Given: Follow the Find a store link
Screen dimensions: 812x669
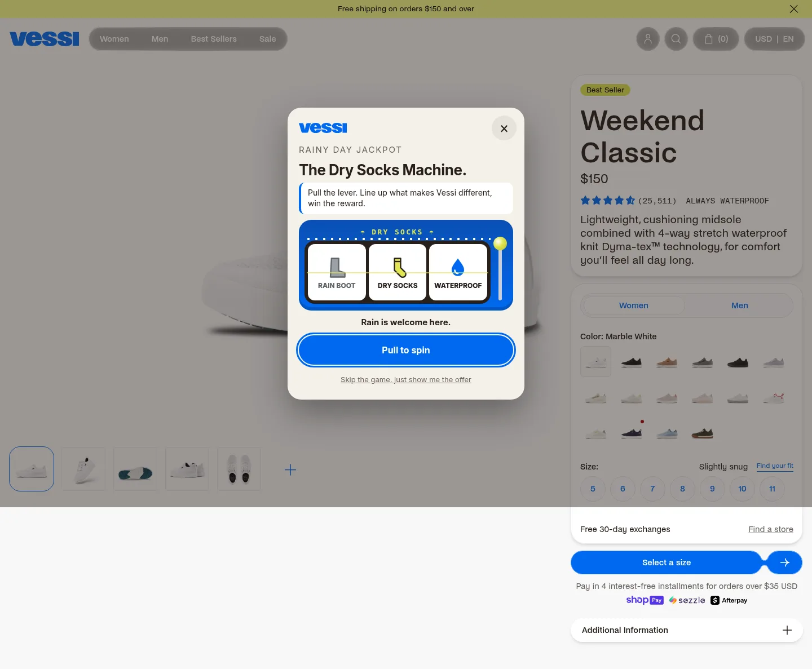Looking at the screenshot, I should [x=771, y=529].
